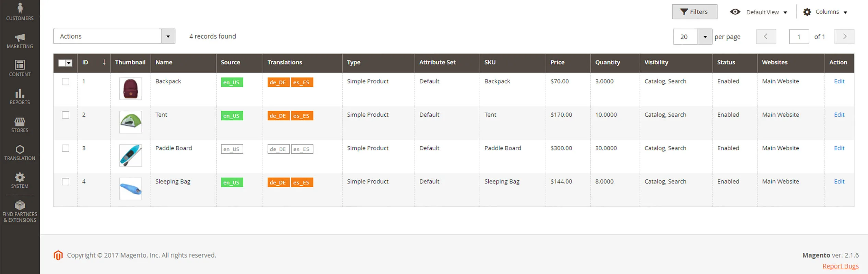Click the Filters button
The width and height of the screenshot is (868, 274).
click(694, 12)
